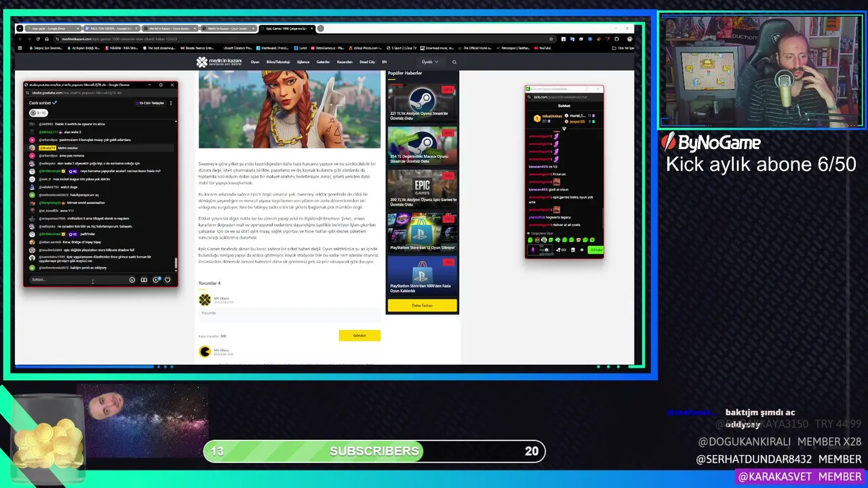The height and width of the screenshot is (488, 868).
Task: Click the Yorumla comment input field
Action: tap(290, 314)
